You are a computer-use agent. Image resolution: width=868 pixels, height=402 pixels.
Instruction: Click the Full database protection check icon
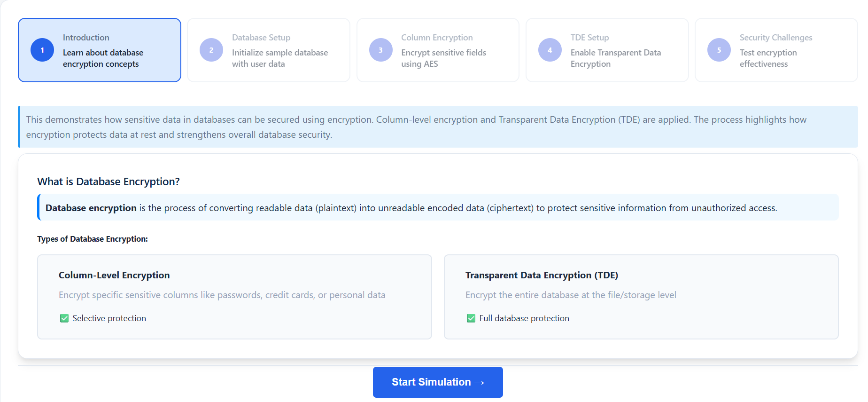click(471, 318)
